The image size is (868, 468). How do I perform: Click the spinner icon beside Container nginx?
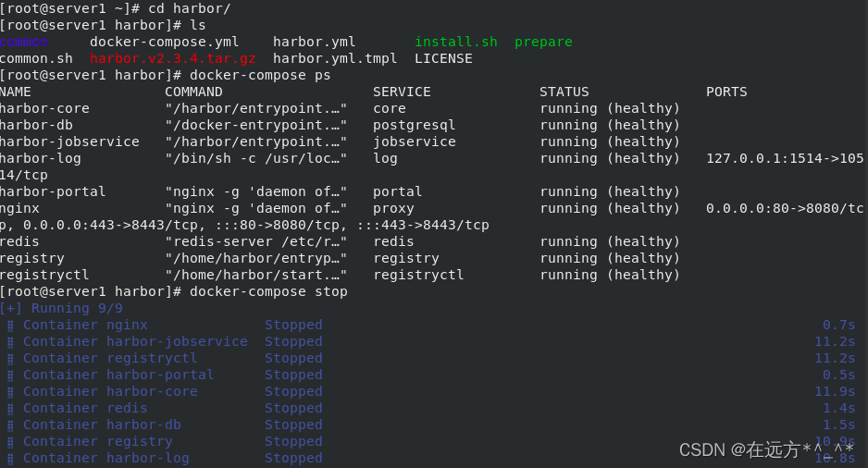point(10,326)
